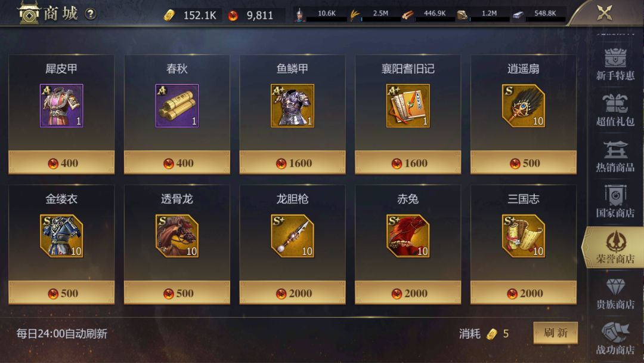Select the 龙胆枪 spear item icon
Image resolution: width=644 pixels, height=363 pixels.
pos(292,236)
